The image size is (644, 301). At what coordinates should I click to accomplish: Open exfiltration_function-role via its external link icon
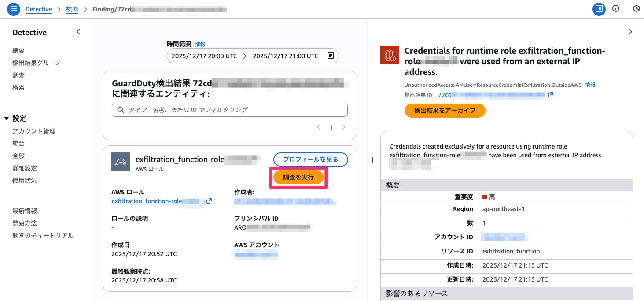click(x=210, y=201)
